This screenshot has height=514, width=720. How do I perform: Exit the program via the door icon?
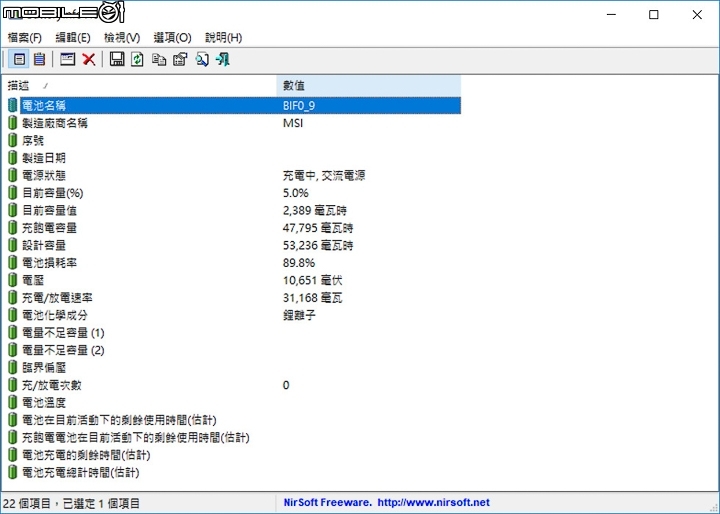(x=223, y=59)
